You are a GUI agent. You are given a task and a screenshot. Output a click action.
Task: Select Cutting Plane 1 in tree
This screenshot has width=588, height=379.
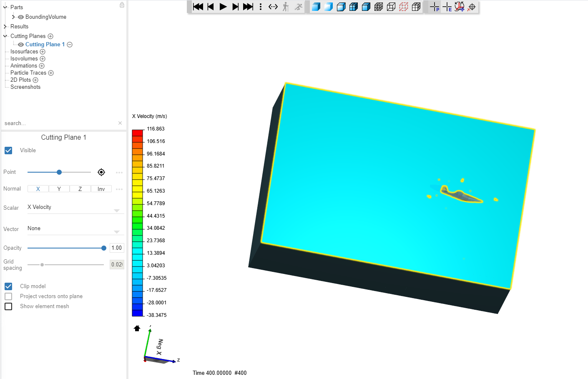pos(45,45)
